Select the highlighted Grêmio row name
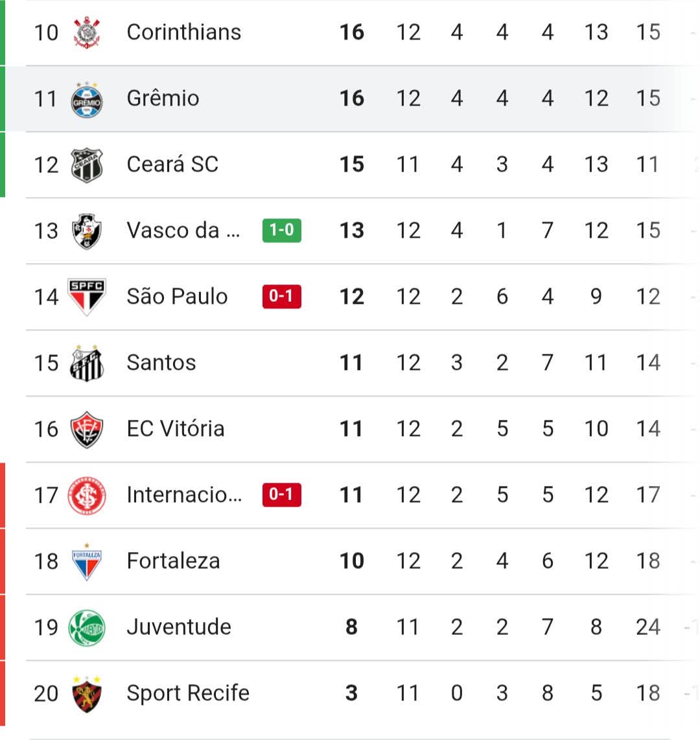The width and height of the screenshot is (700, 740). [163, 98]
